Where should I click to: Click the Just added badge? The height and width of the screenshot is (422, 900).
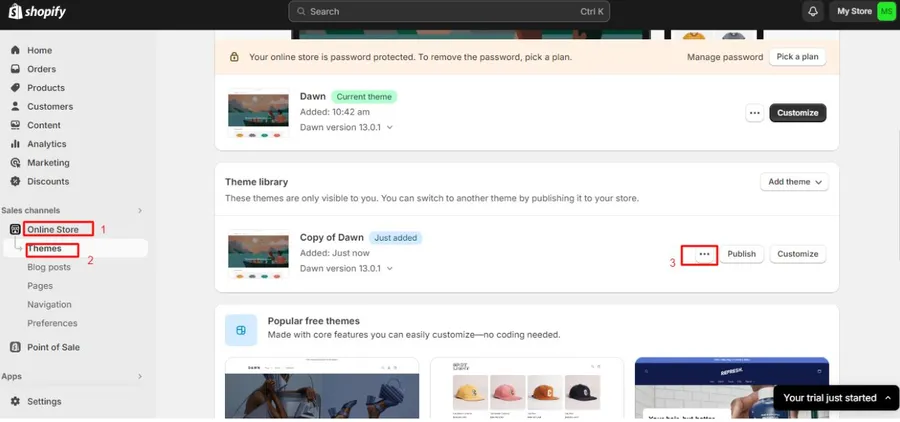(395, 238)
